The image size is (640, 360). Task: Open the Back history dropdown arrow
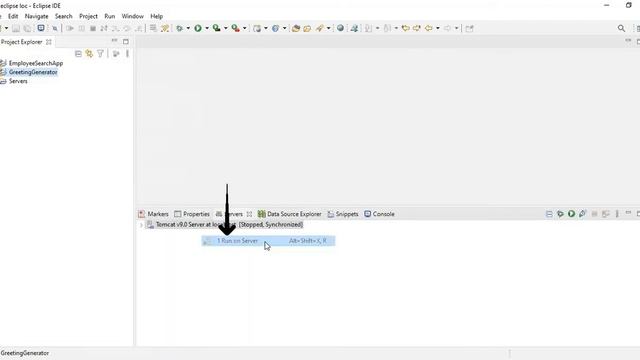coord(438,28)
